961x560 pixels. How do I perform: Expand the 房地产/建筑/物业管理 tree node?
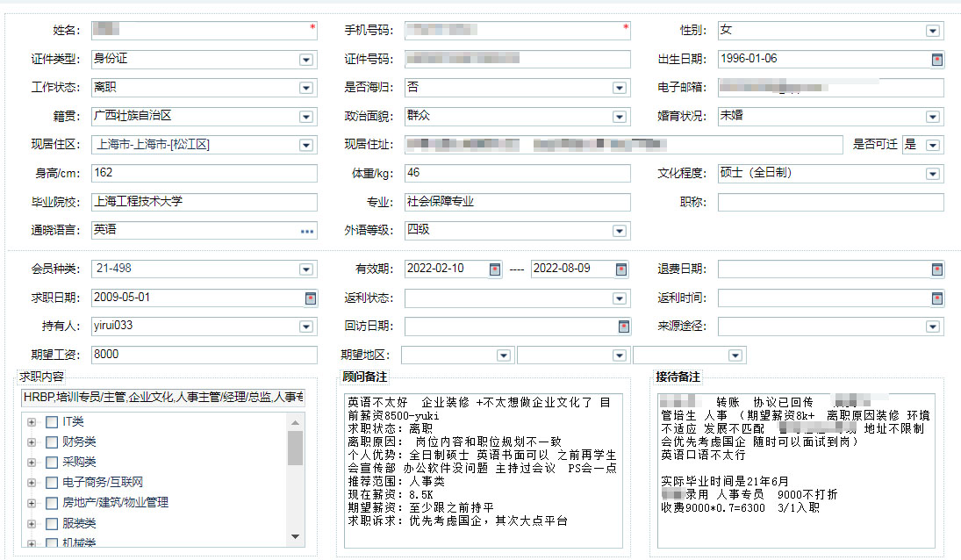(32, 503)
